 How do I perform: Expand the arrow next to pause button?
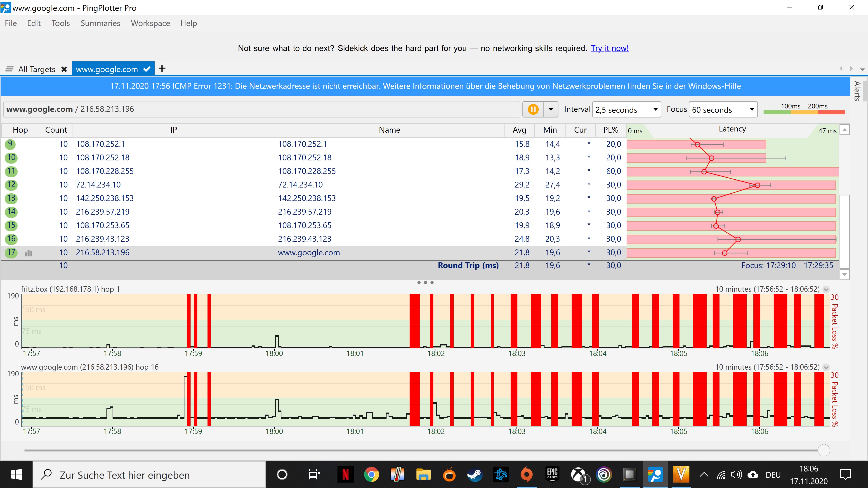click(x=551, y=109)
